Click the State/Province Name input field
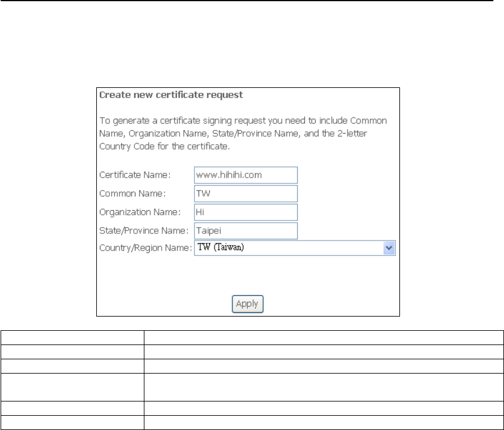 246,231
